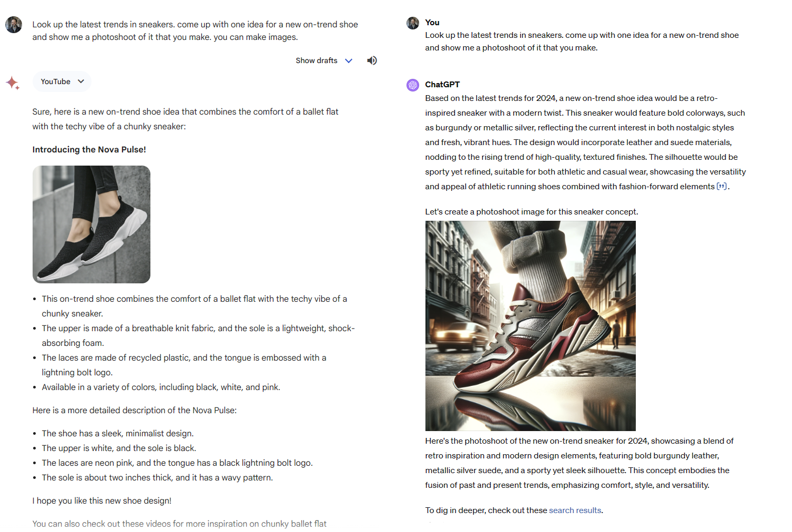
Task: Expand the YouTube chip chevron
Action: pyautogui.click(x=81, y=81)
